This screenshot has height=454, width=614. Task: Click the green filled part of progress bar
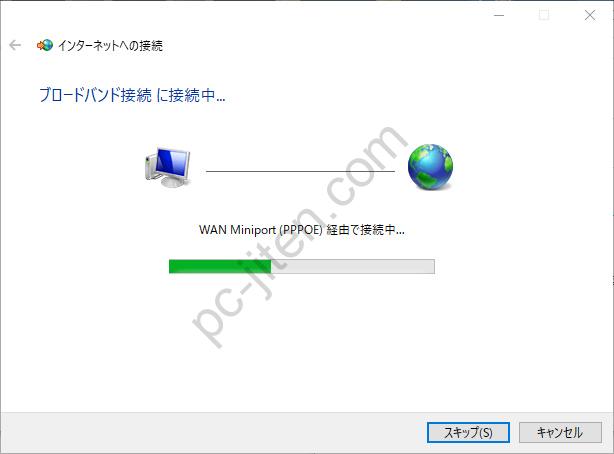(220, 266)
